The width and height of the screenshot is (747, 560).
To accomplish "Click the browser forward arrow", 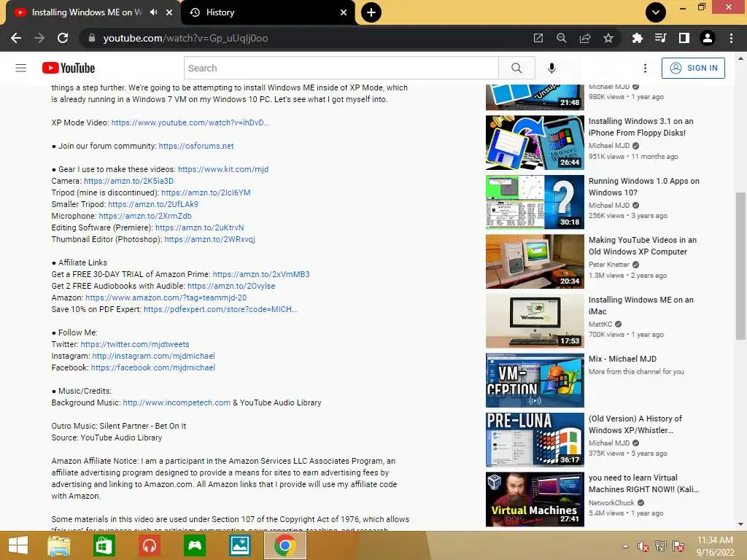I will click(39, 38).
